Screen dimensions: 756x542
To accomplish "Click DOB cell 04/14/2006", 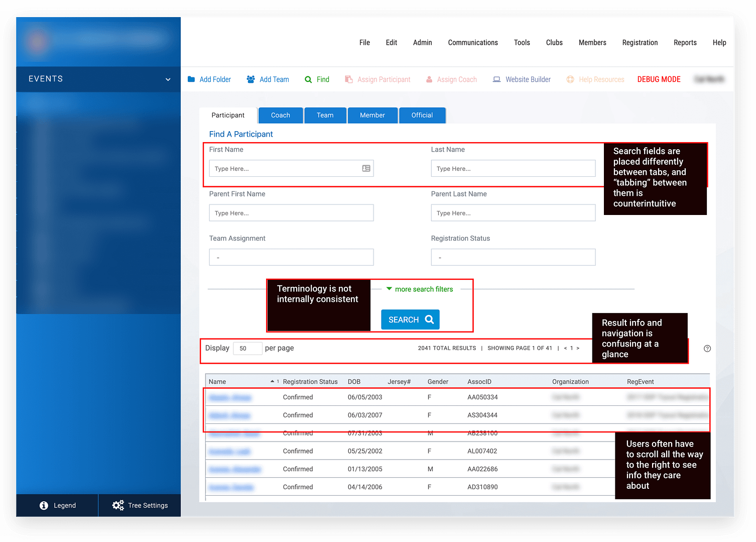I will [x=365, y=487].
